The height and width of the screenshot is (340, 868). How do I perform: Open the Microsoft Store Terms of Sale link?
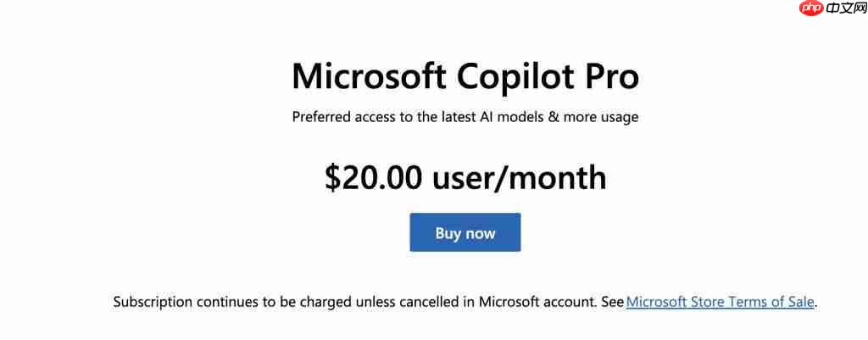(x=721, y=302)
